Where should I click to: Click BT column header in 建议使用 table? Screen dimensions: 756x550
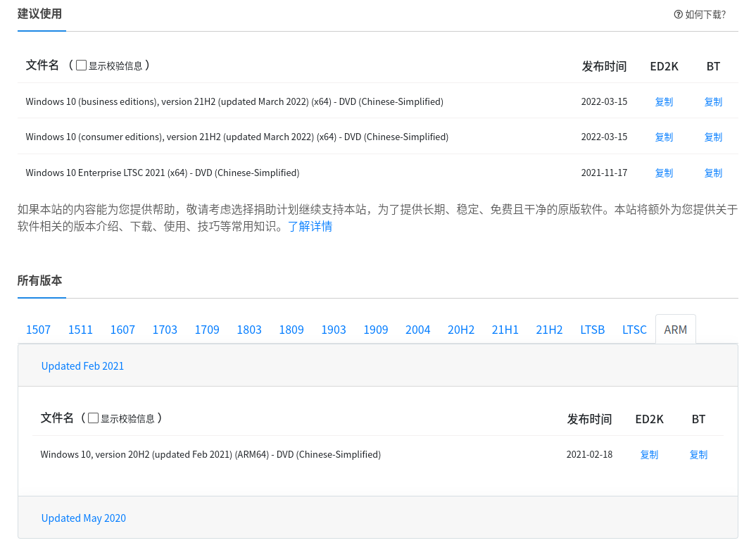(x=713, y=67)
